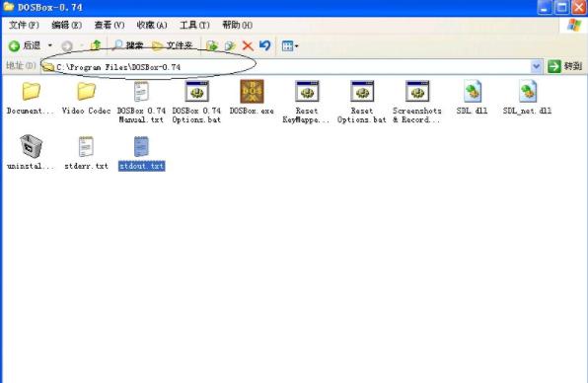Select the SDL_net.dll file icon
This screenshot has height=383, width=588.
[527, 91]
